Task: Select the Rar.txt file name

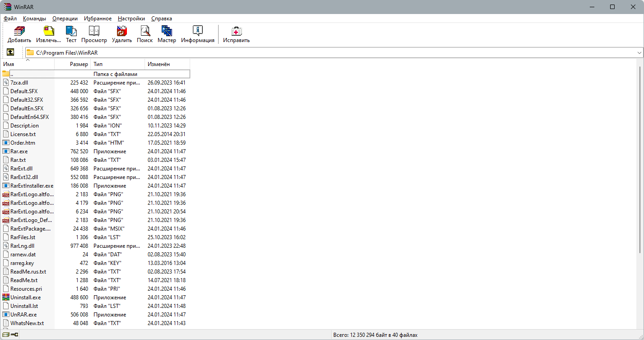Action: click(18, 160)
